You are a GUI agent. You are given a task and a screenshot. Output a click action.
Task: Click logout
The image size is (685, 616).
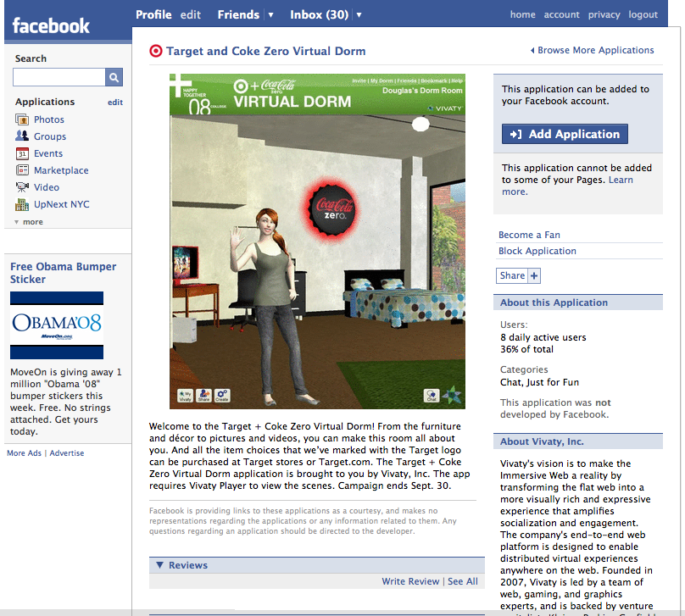click(x=643, y=15)
